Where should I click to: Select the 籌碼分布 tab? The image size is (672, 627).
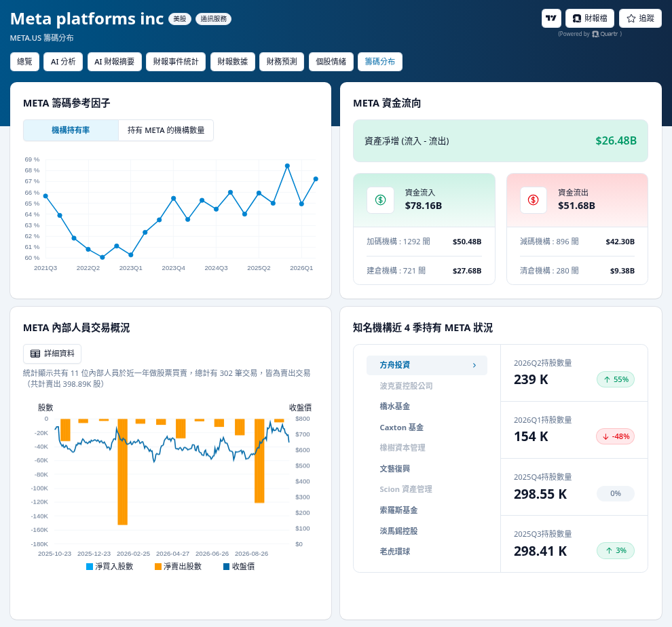(379, 62)
